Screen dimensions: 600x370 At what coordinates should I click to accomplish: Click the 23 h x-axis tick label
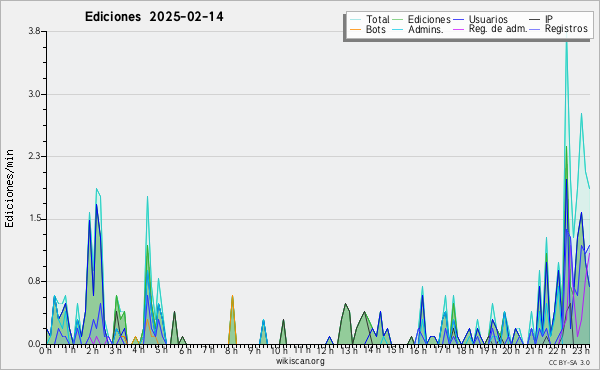click(x=581, y=350)
